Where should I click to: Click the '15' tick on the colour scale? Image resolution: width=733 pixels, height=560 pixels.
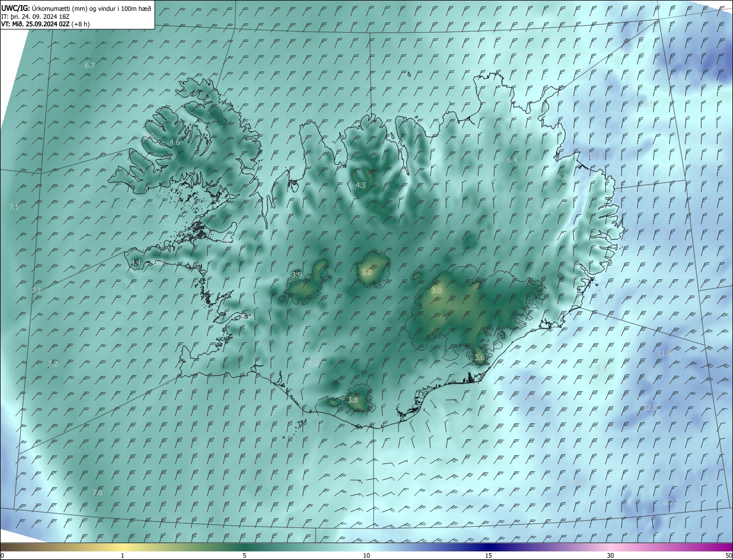click(488, 555)
